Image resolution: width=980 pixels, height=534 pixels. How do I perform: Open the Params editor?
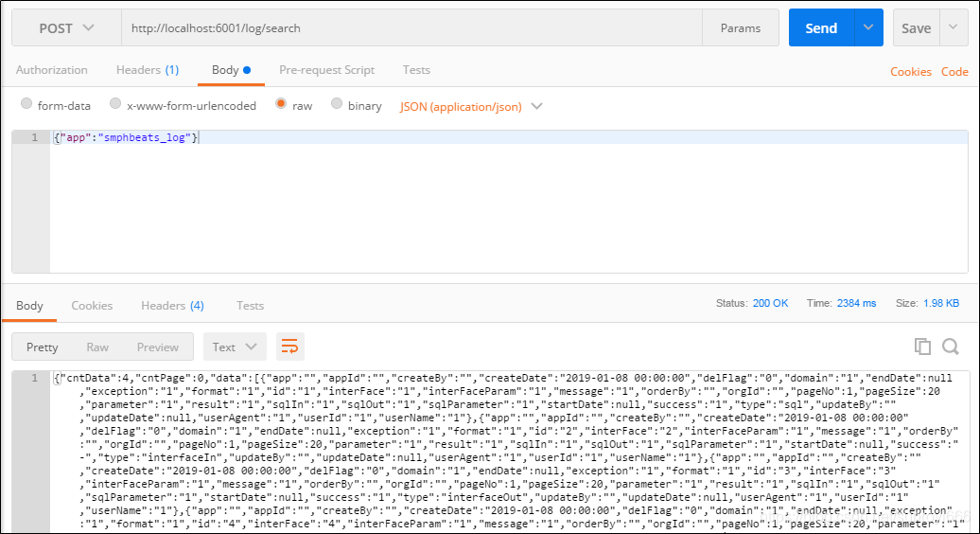pos(741,28)
